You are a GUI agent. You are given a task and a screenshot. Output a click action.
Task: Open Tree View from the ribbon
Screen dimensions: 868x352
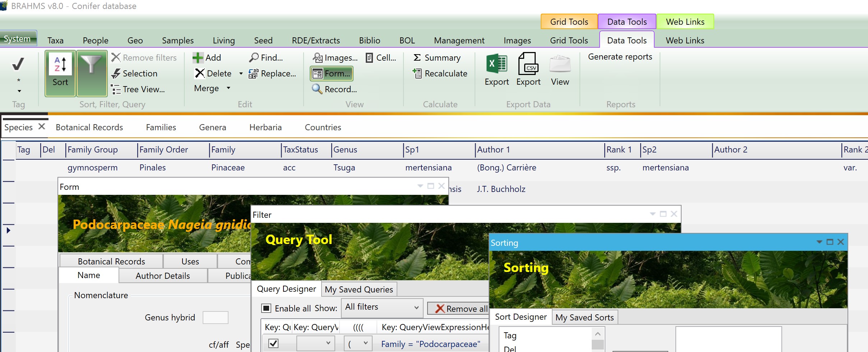pyautogui.click(x=138, y=89)
